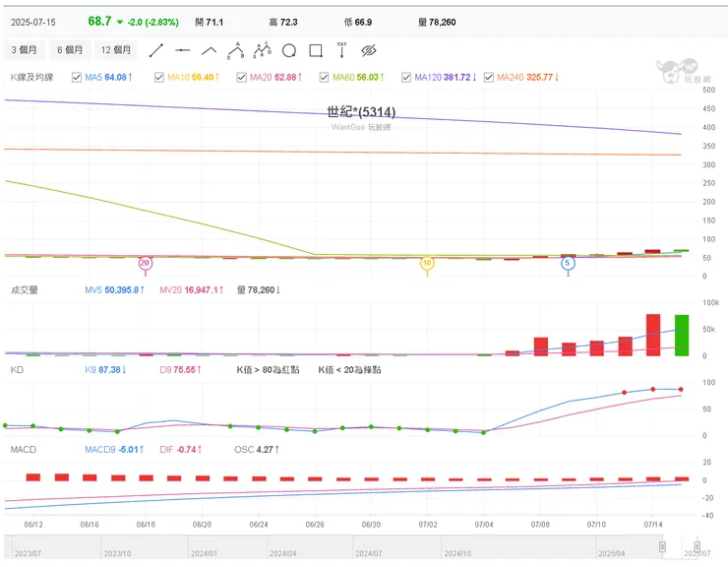Click the K9 87.38 value
Image resolution: width=728 pixels, height=567 pixels.
pos(106,370)
